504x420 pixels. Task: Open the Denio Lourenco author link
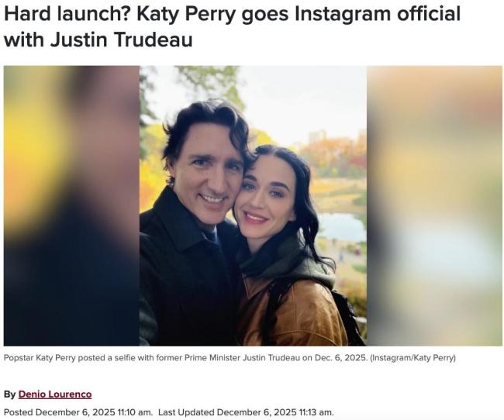pyautogui.click(x=55, y=394)
